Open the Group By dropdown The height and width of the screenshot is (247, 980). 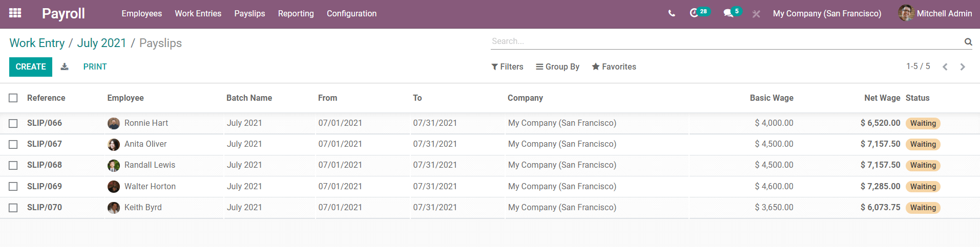click(557, 67)
